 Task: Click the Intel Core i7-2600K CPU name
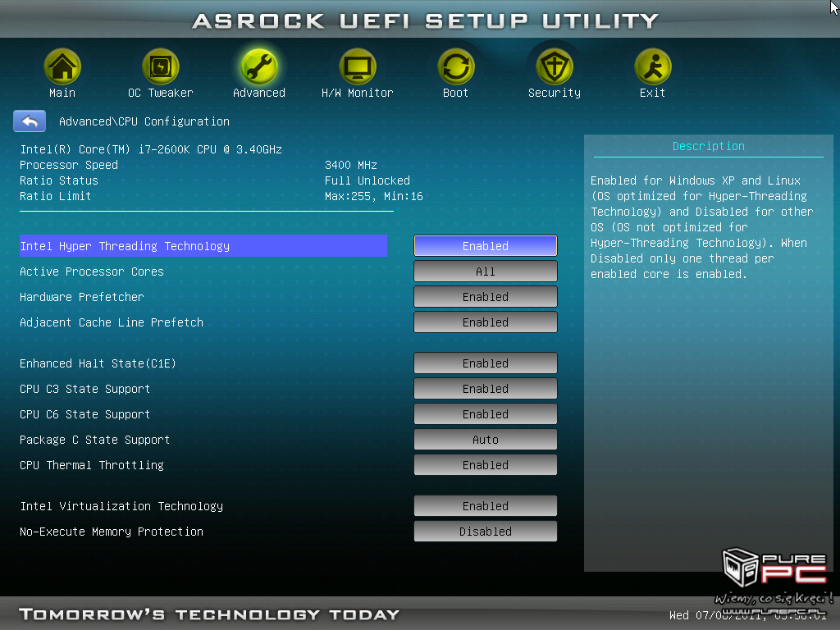point(151,149)
